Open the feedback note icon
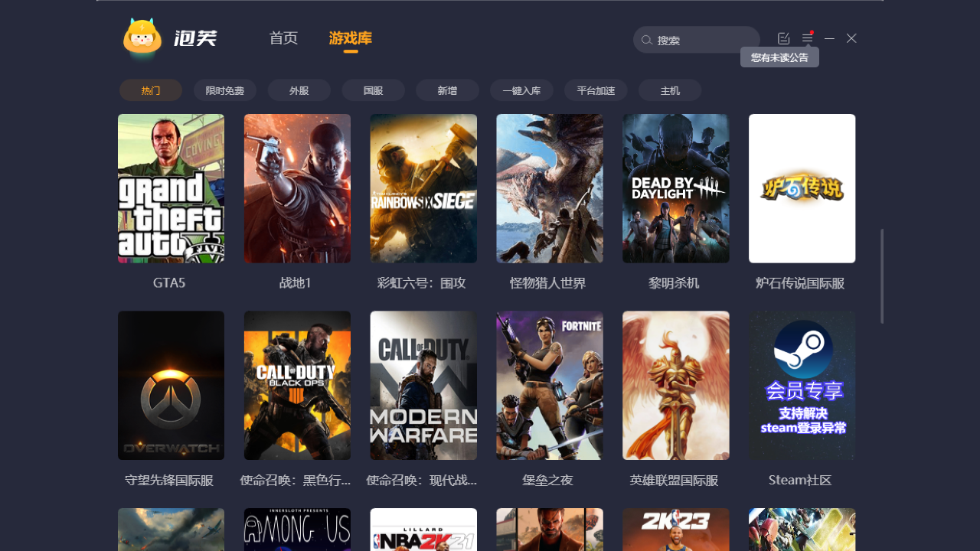Viewport: 980px width, 551px height. click(x=783, y=38)
